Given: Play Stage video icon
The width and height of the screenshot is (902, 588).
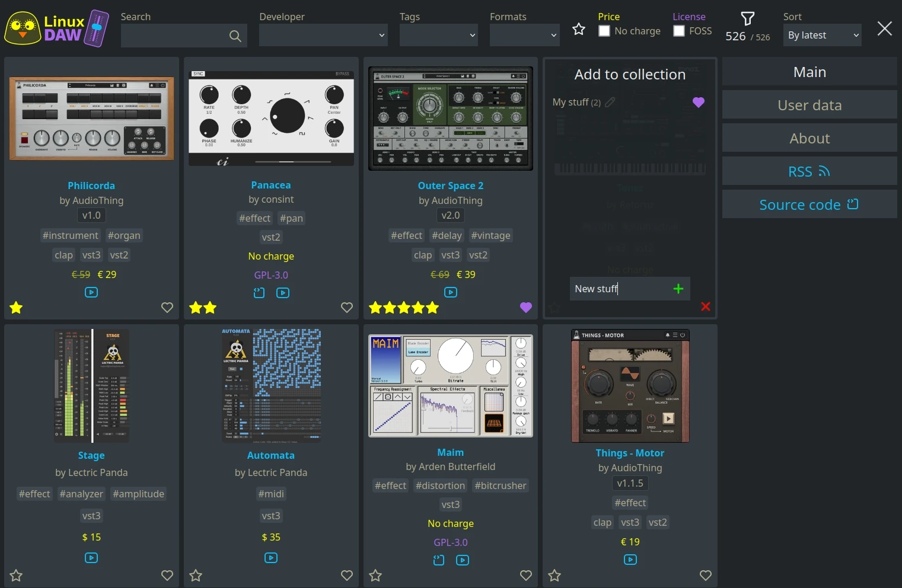Looking at the screenshot, I should point(91,558).
